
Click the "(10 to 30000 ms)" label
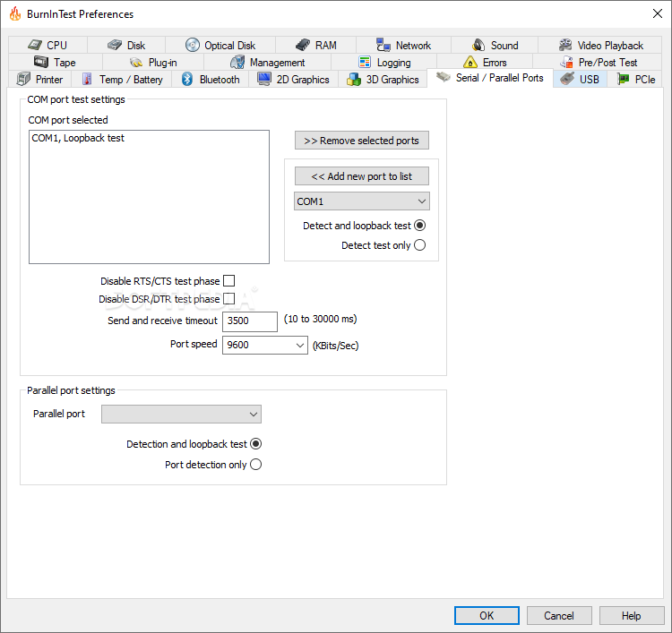(x=320, y=319)
